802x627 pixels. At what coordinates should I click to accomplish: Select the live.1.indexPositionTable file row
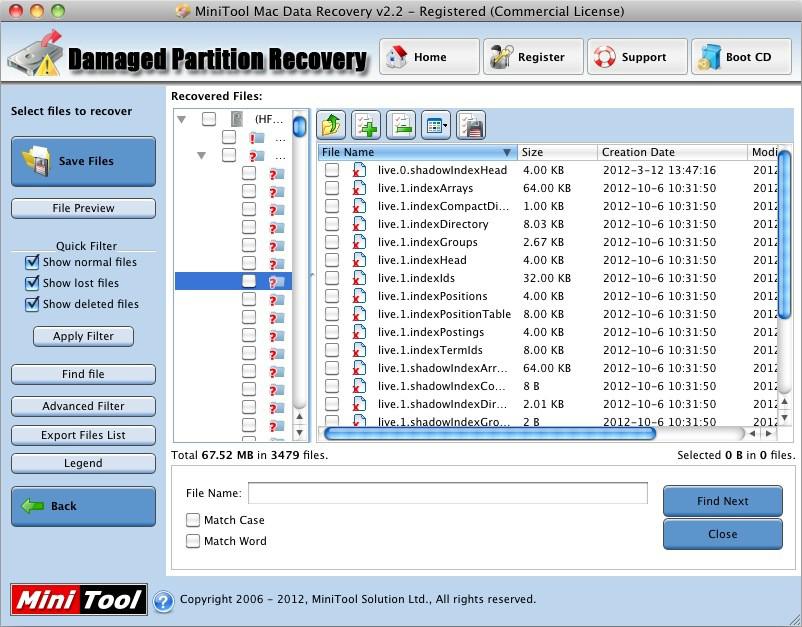point(547,314)
